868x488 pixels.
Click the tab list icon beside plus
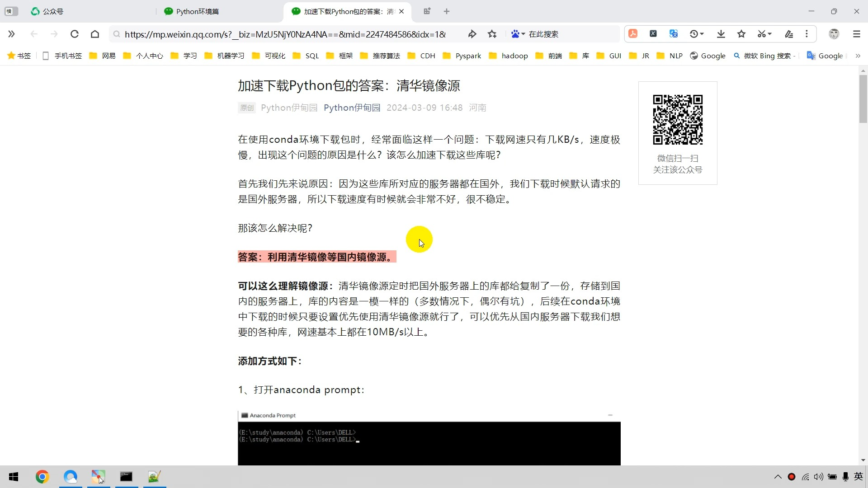427,11
